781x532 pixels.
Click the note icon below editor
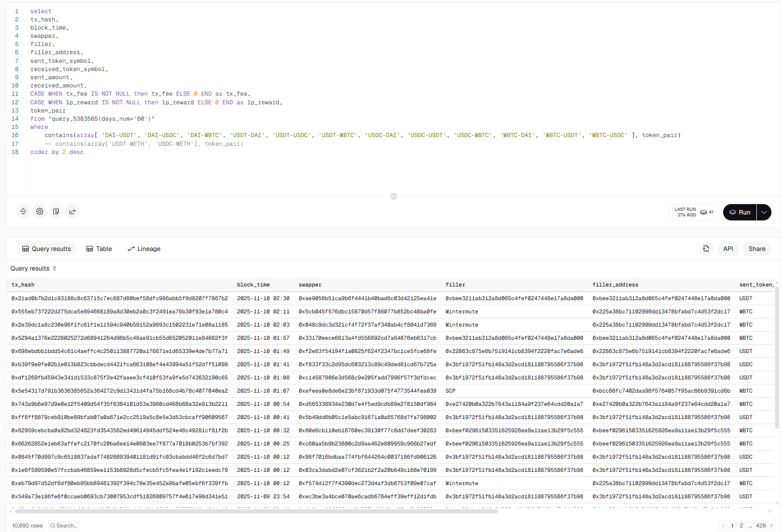[x=56, y=211]
